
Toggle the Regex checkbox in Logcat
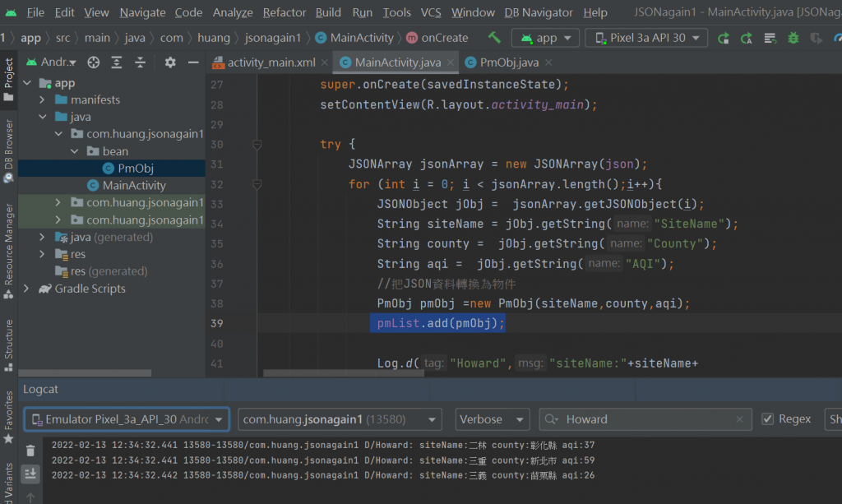pos(768,418)
